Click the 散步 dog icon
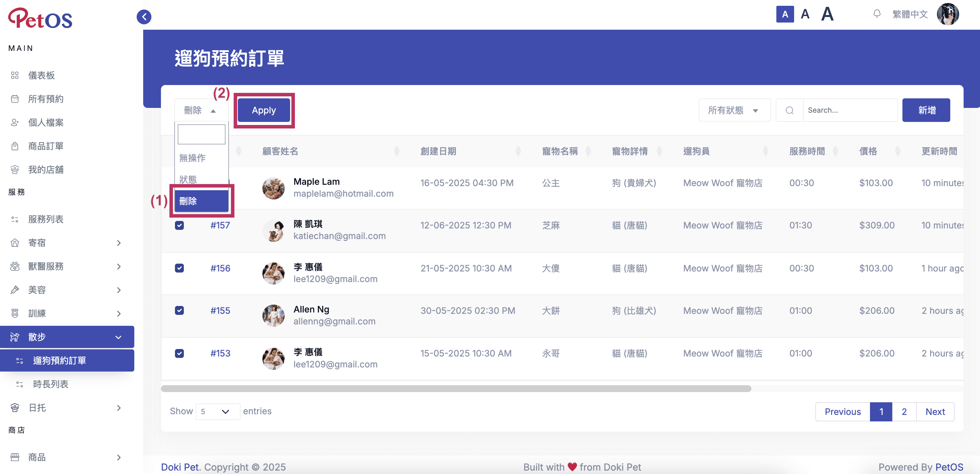This screenshot has width=980, height=474. click(x=15, y=337)
